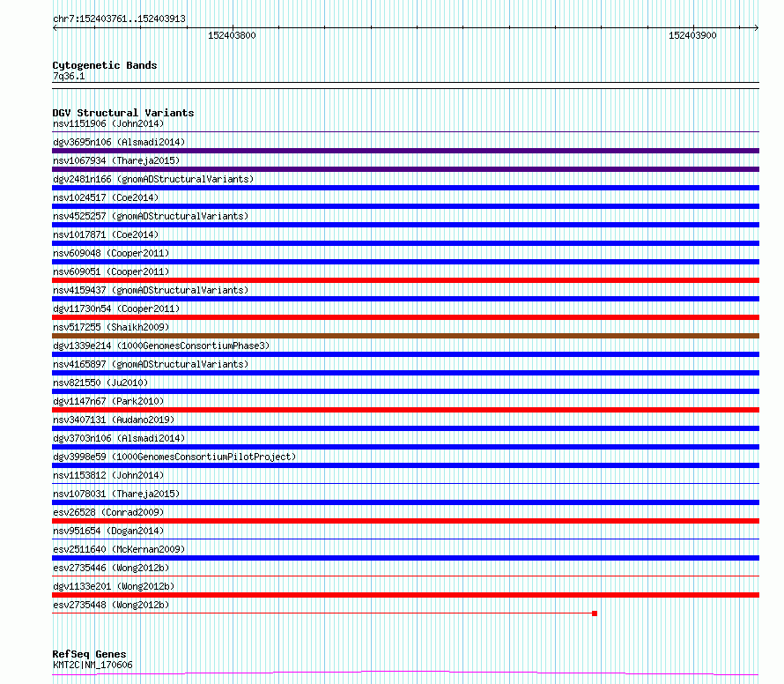Click the ruler's left arrow end
The height and width of the screenshot is (684, 784).
pos(55,27)
